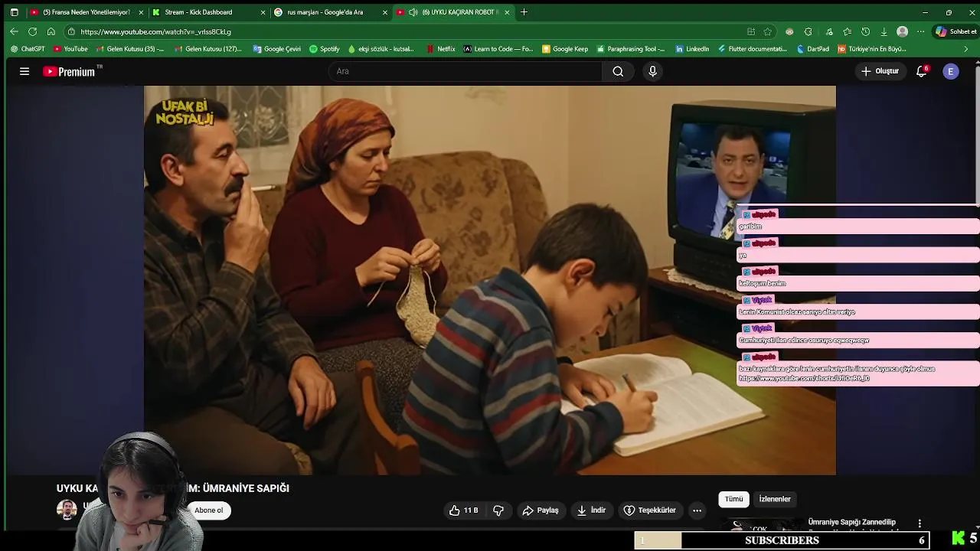Open the ChatGPT bookmark
Image resolution: width=980 pixels, height=551 pixels.
pyautogui.click(x=28, y=49)
